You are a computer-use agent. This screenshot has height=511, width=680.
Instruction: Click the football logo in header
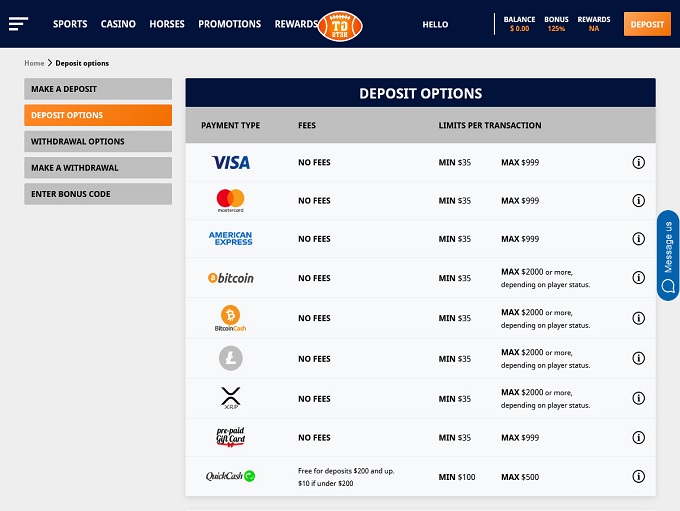[x=340, y=25]
